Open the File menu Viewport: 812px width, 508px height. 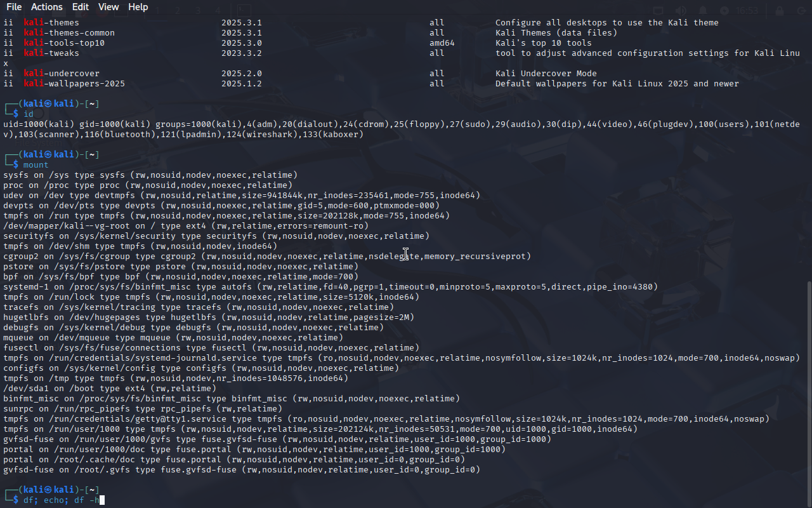pyautogui.click(x=14, y=7)
